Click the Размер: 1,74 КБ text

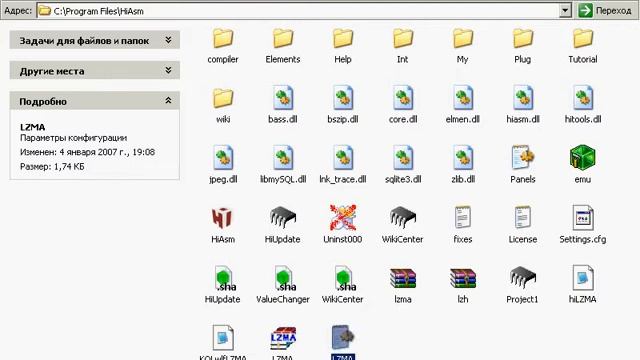[52, 167]
